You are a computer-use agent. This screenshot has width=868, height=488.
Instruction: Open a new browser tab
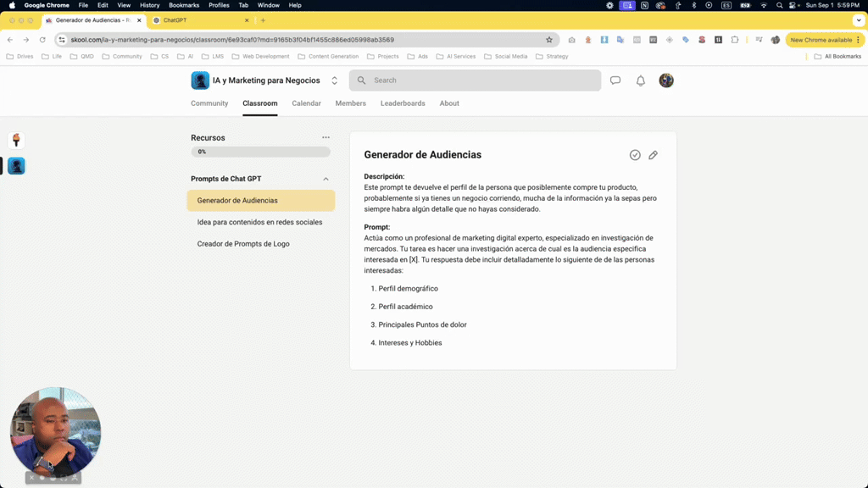(x=263, y=20)
